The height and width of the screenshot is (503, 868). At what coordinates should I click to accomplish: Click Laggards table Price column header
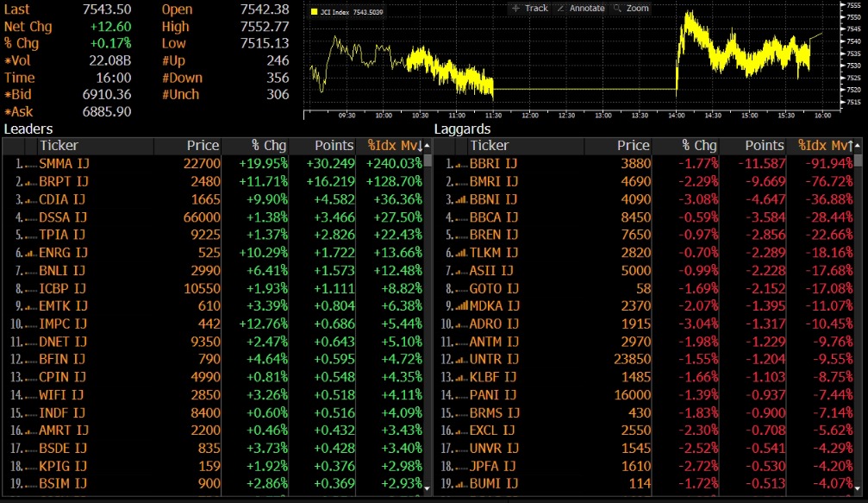click(634, 146)
